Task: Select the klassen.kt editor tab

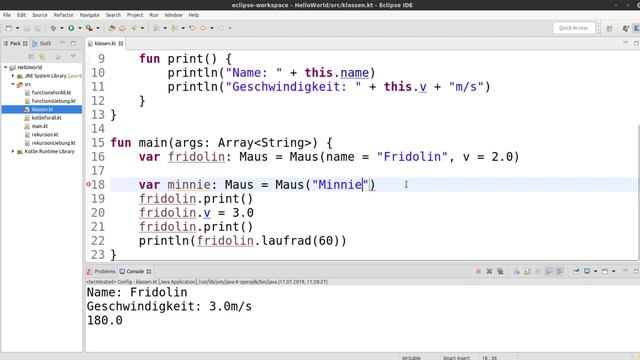Action: click(x=105, y=43)
